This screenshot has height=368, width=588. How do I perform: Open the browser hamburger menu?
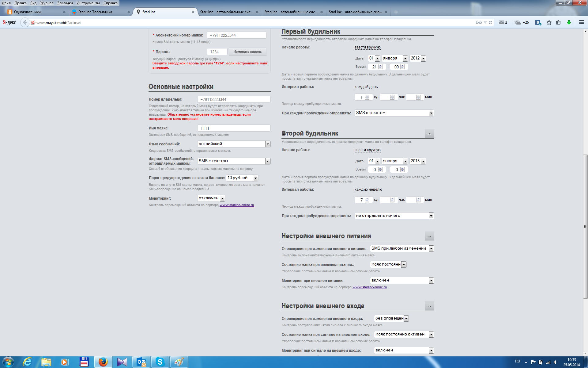pos(581,22)
